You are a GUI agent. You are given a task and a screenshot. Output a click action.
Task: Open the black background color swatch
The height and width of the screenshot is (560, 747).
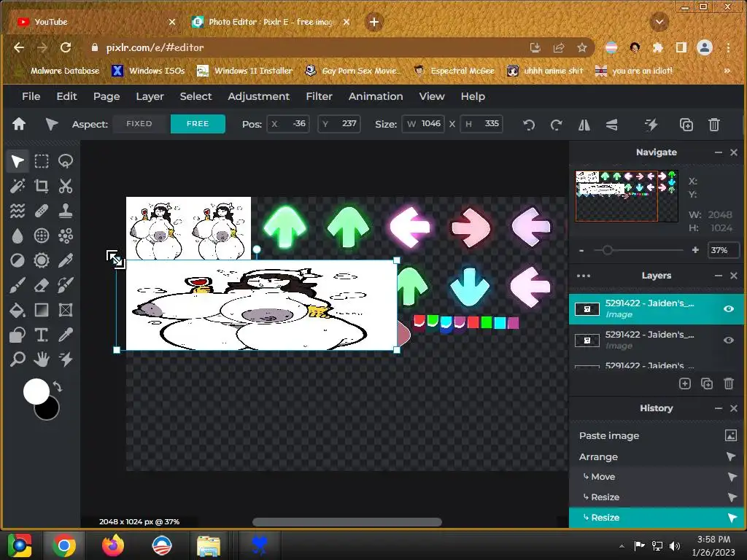tap(50, 413)
